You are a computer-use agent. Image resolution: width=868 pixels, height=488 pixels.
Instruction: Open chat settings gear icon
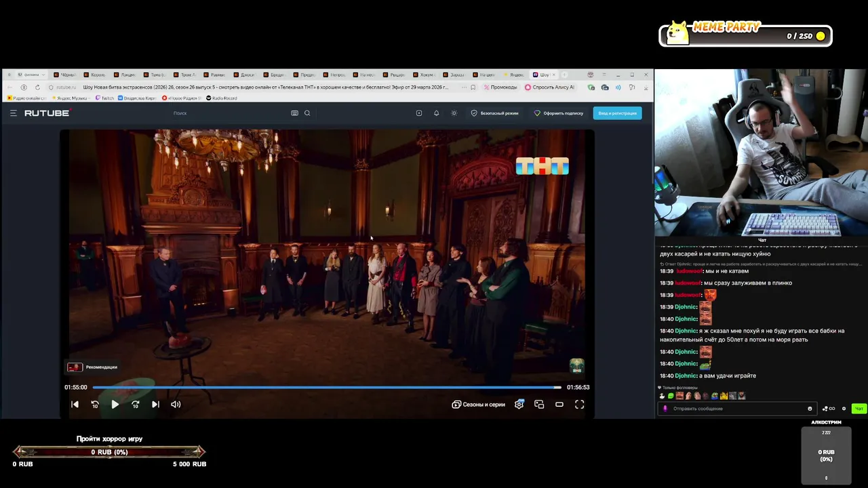coord(844,409)
